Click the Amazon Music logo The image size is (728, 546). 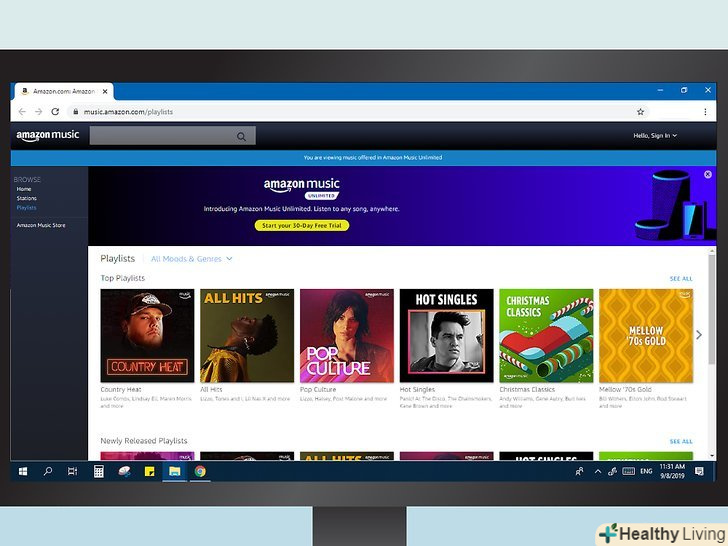coord(48,136)
